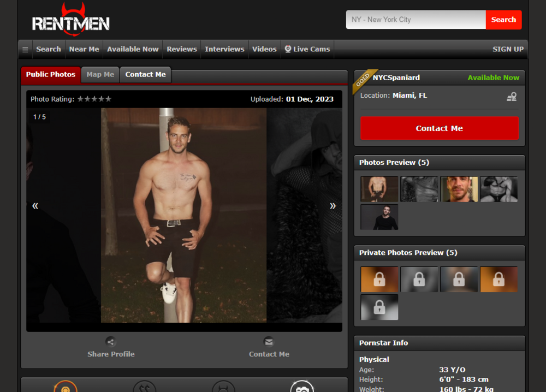This screenshot has height=392, width=546.
Task: Click the envelope Contact Me icon
Action: pos(269,342)
